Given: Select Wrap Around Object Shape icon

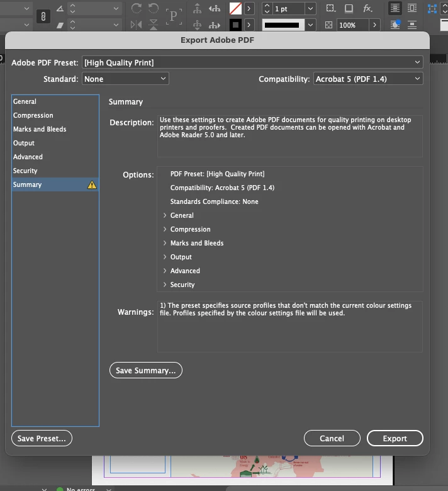Looking at the screenshot, I should 395,25.
